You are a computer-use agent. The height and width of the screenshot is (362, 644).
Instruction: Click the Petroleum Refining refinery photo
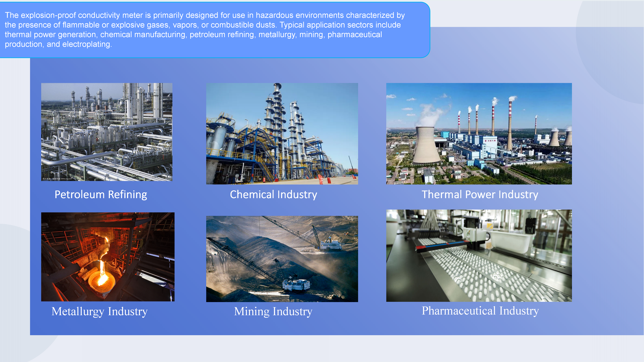(107, 132)
